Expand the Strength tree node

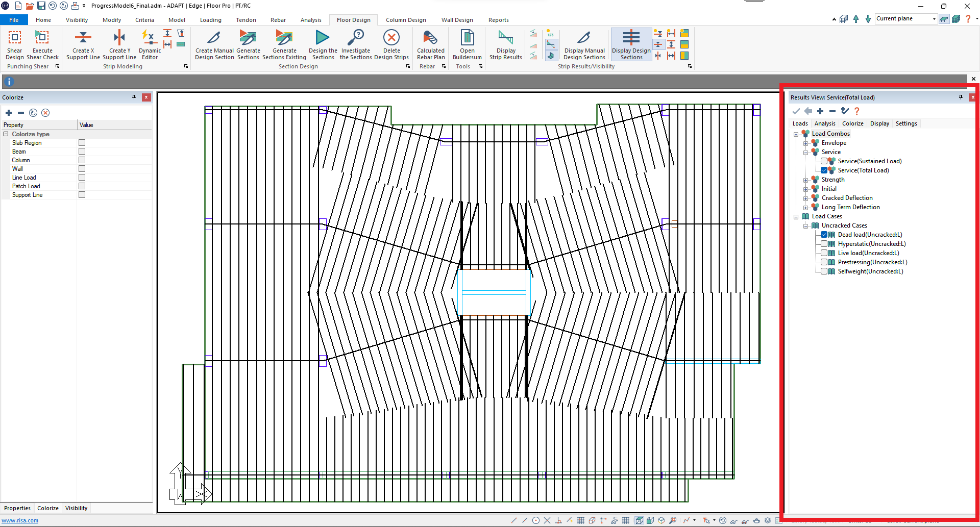pos(805,180)
